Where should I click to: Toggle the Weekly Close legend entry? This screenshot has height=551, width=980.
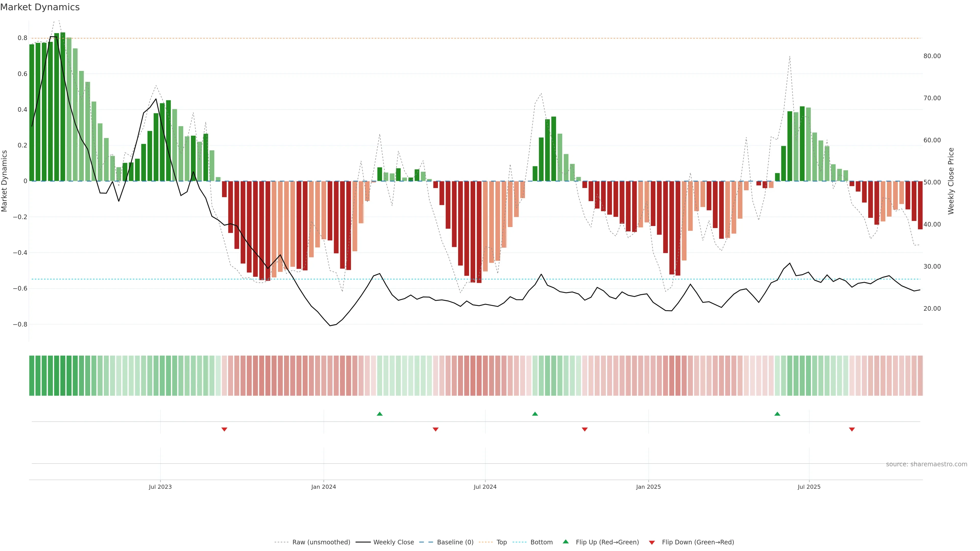tap(393, 542)
